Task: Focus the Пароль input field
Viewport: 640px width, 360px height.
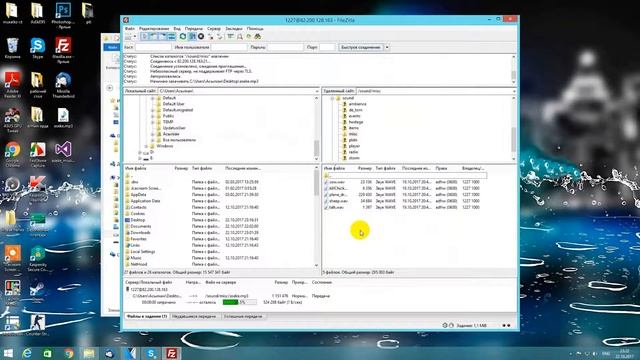Action: pyautogui.click(x=285, y=47)
